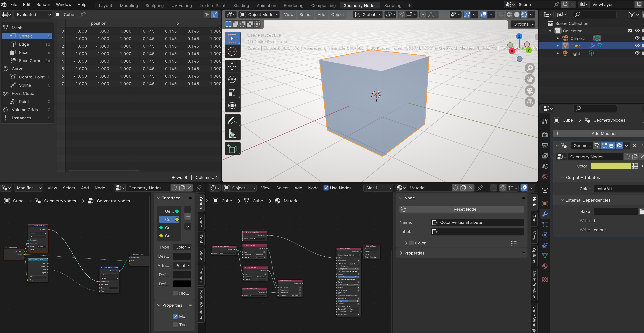Choose the Measure tool
Viewport: 644px width, 333px height.
click(x=232, y=134)
